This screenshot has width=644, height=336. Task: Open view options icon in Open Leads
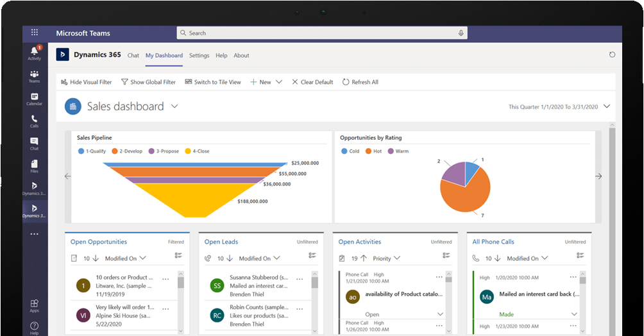312,255
